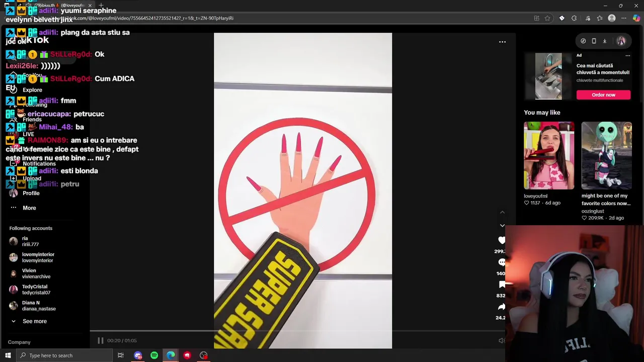Screen dimensions: 644x362
Task: Add page to favorites star icon
Action: pyautogui.click(x=547, y=18)
